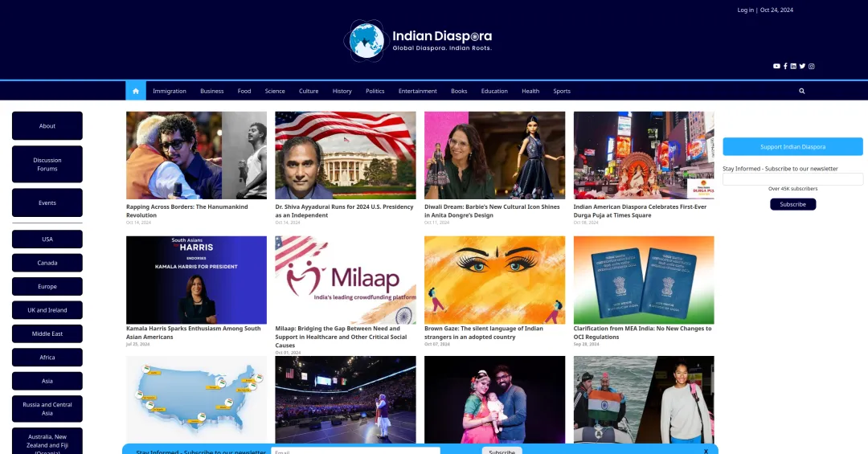This screenshot has height=454, width=868.
Task: Close the bottom newsletter banner
Action: (706, 451)
